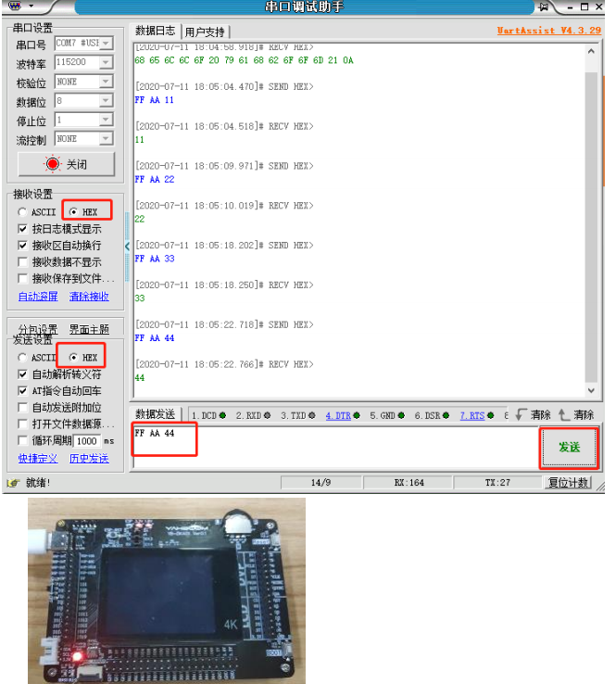
Task: Open UartAssist V4.3.29 link
Action: [x=549, y=30]
